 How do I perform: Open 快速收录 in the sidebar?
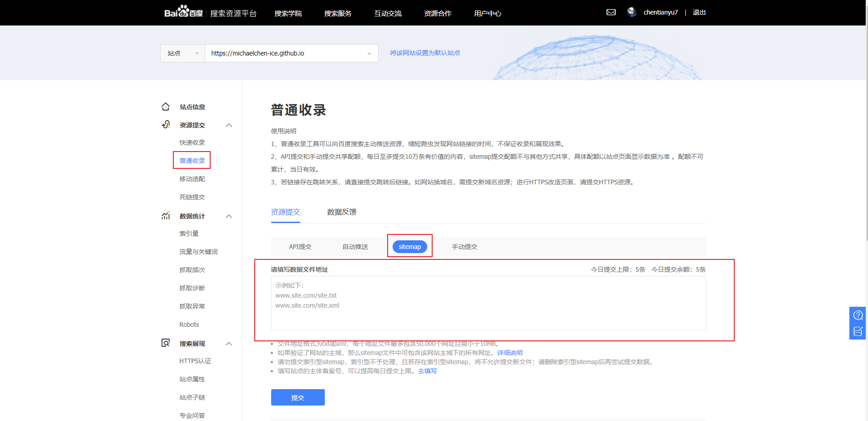[192, 142]
